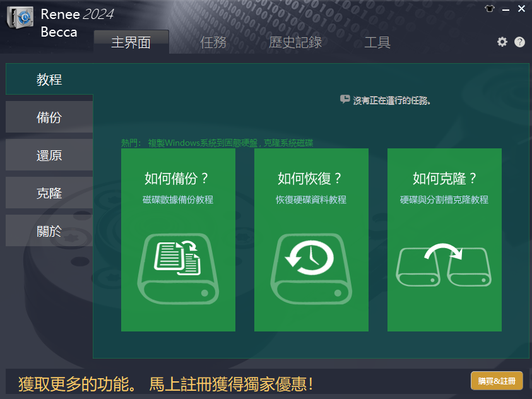The image size is (532, 399).
Task: Minimize the Renee Becca window
Action: pos(506,10)
